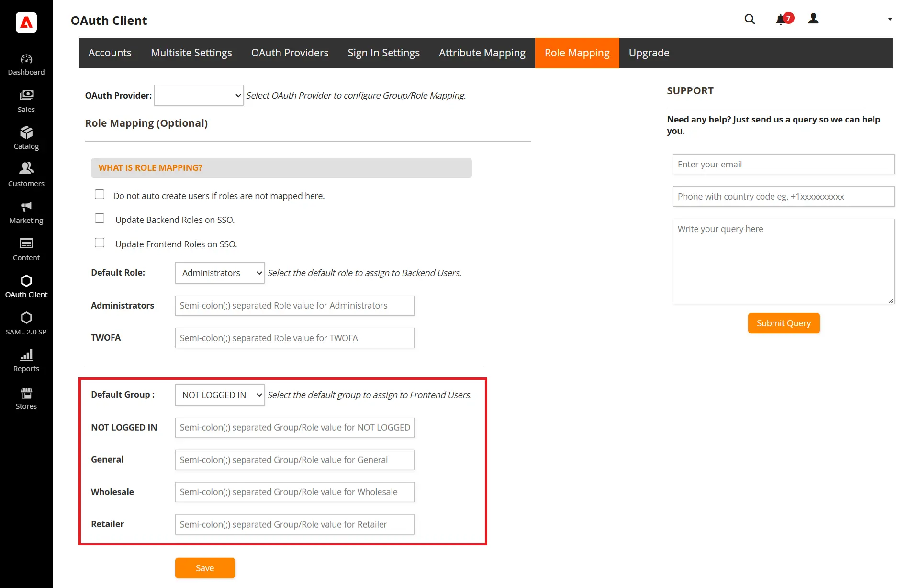Click the SUPPORT heading text
Screen dimensions: 919x588
tap(690, 90)
